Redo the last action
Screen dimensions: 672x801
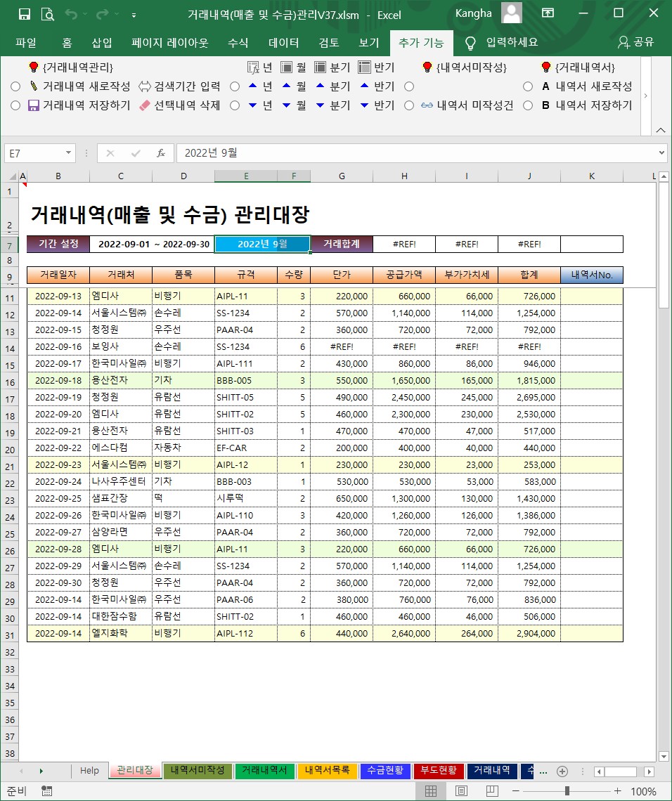(102, 14)
